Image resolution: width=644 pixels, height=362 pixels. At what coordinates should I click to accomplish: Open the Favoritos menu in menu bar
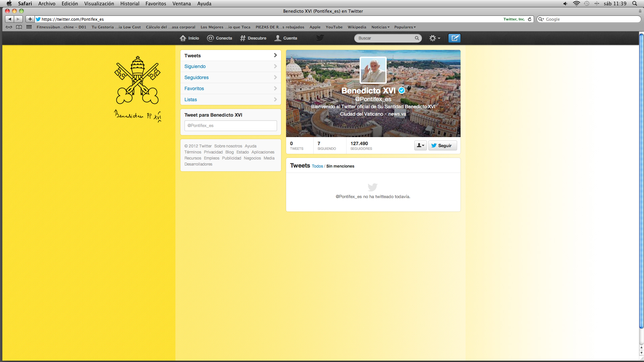pyautogui.click(x=156, y=3)
